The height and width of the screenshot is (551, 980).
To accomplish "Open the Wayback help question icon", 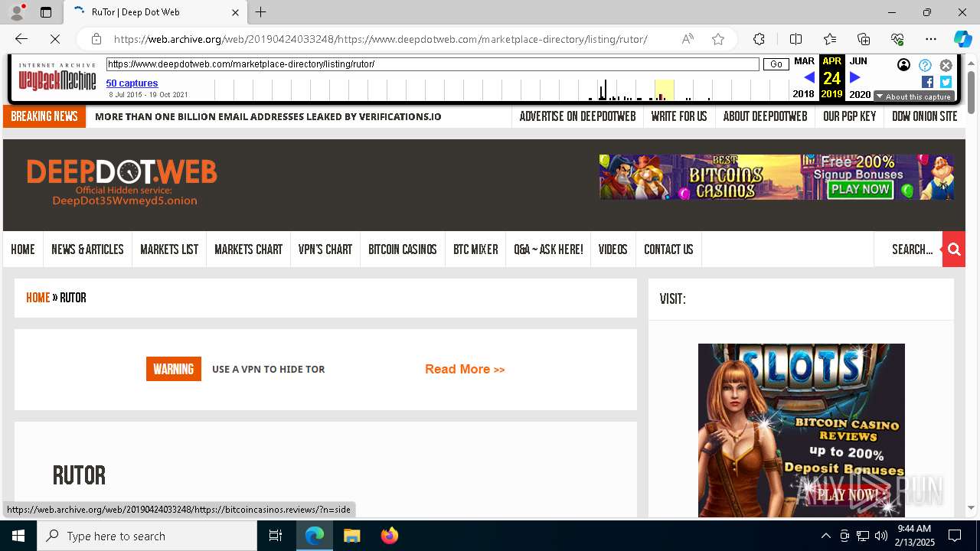I will pyautogui.click(x=925, y=65).
